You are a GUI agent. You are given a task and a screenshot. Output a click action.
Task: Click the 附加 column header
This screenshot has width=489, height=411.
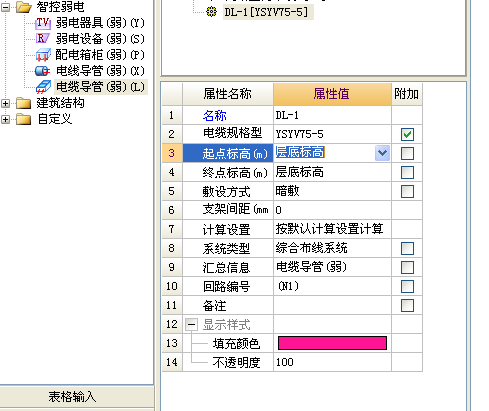[407, 94]
